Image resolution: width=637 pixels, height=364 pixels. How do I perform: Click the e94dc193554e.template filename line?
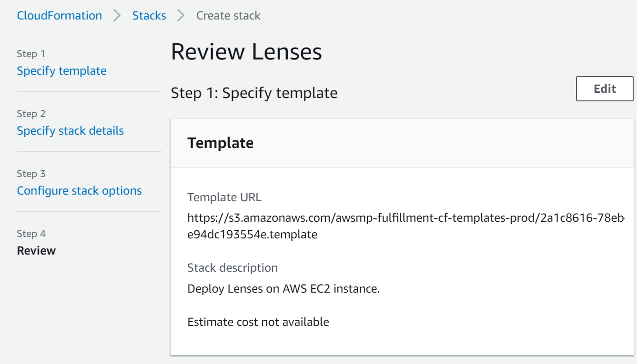pos(253,235)
